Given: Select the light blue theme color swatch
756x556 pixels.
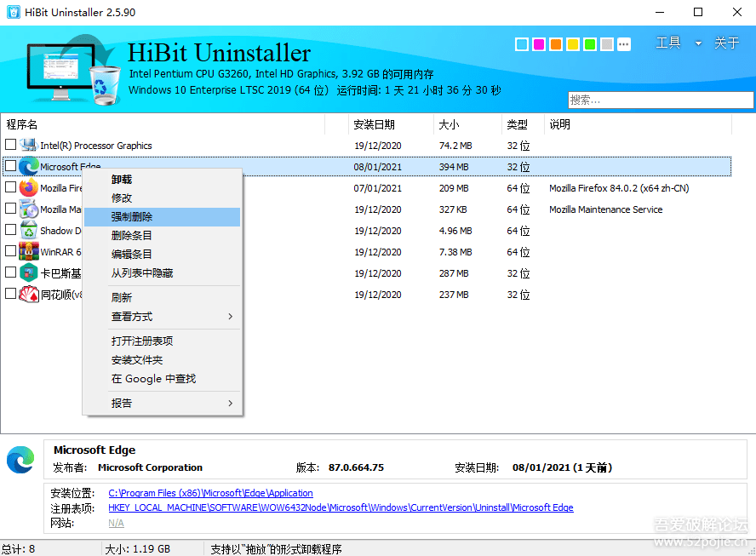Looking at the screenshot, I should click(x=522, y=44).
